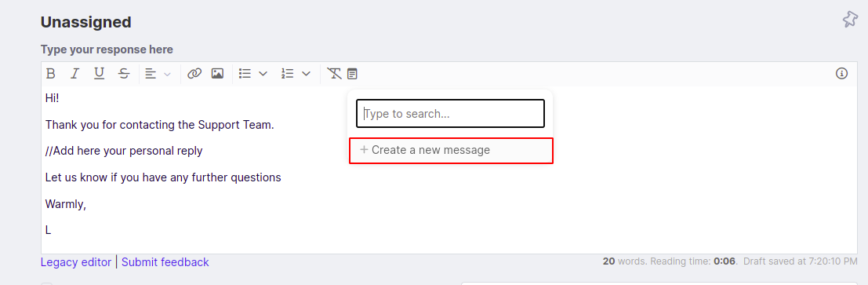Place cursor on the personal reply line
The height and width of the screenshot is (285, 868).
(124, 151)
